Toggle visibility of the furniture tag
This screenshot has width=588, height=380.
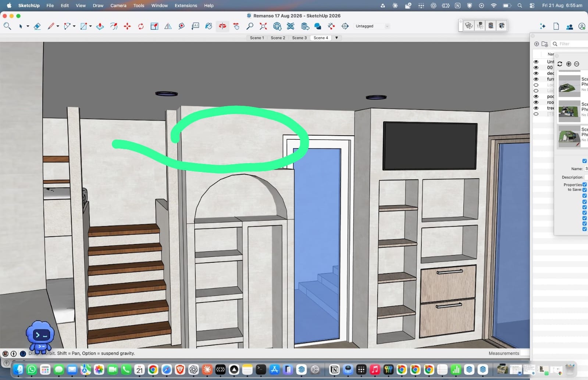pos(536,79)
